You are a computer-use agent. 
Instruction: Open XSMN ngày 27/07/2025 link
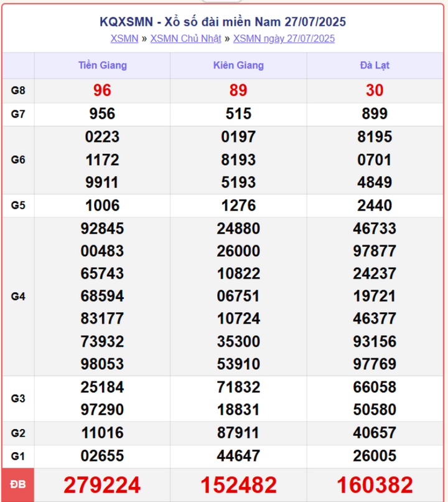pyautogui.click(x=284, y=39)
